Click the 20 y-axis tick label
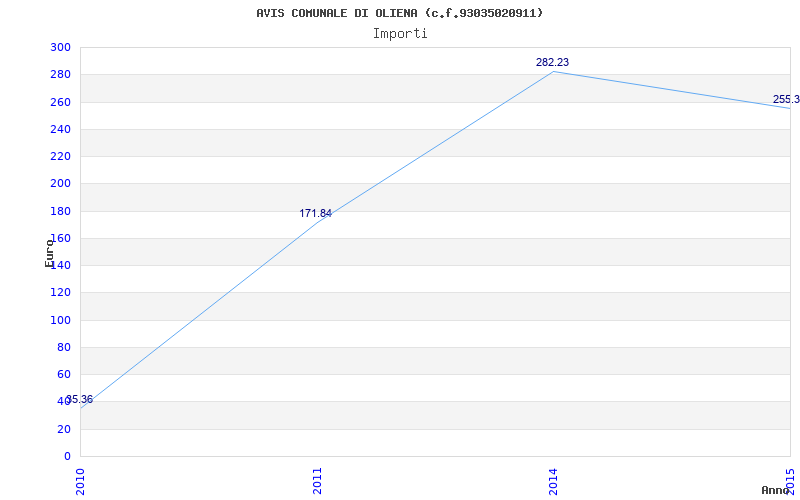The width and height of the screenshot is (800, 500). click(64, 429)
